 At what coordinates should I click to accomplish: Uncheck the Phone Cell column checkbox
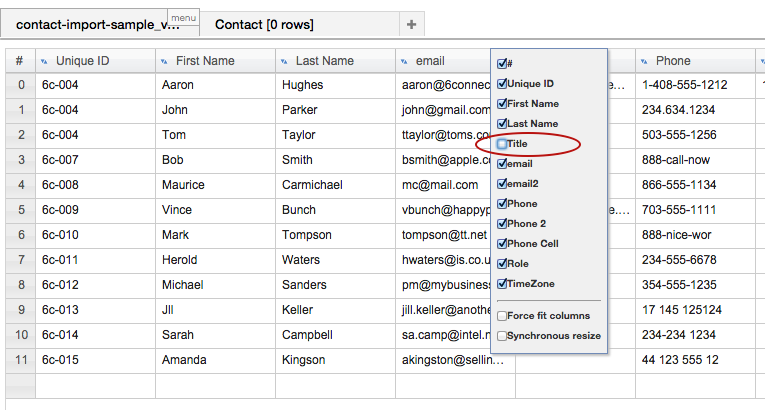point(502,244)
